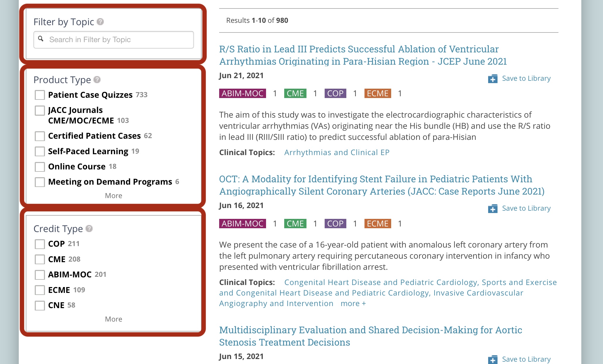
Task: Open Multidisciplinary Evaluation Aortic Stenosis article
Action: coord(370,336)
